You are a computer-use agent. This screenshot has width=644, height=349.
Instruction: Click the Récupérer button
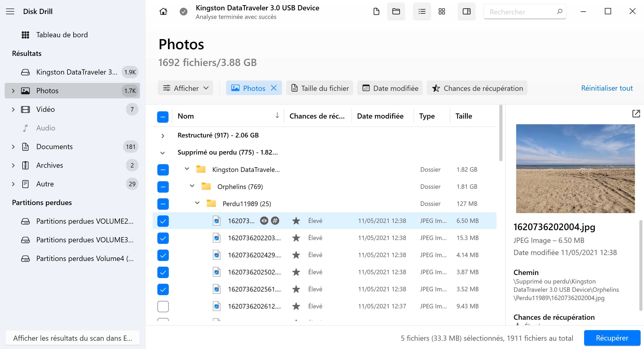pos(612,338)
